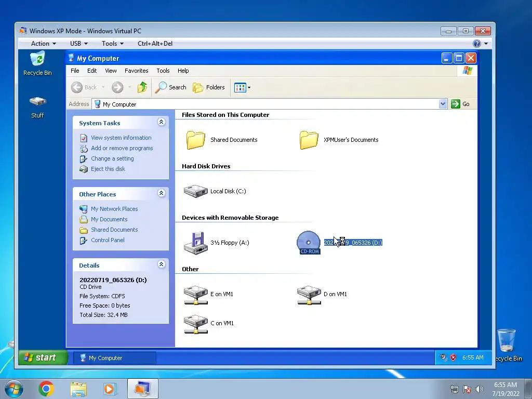The image size is (532, 399).
Task: Open Windows Media Player from taskbar
Action: [x=110, y=389]
